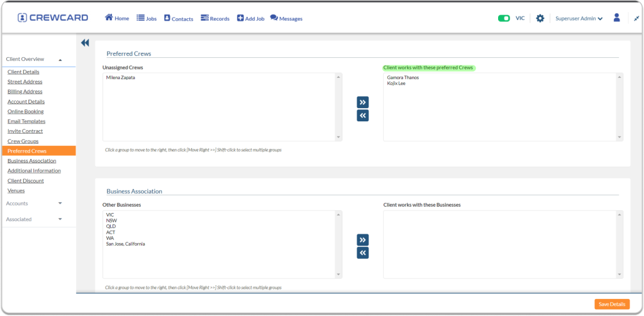644x316 pixels.
Task: Select Gamora Thanos in preferred crews list
Action: 402,78
